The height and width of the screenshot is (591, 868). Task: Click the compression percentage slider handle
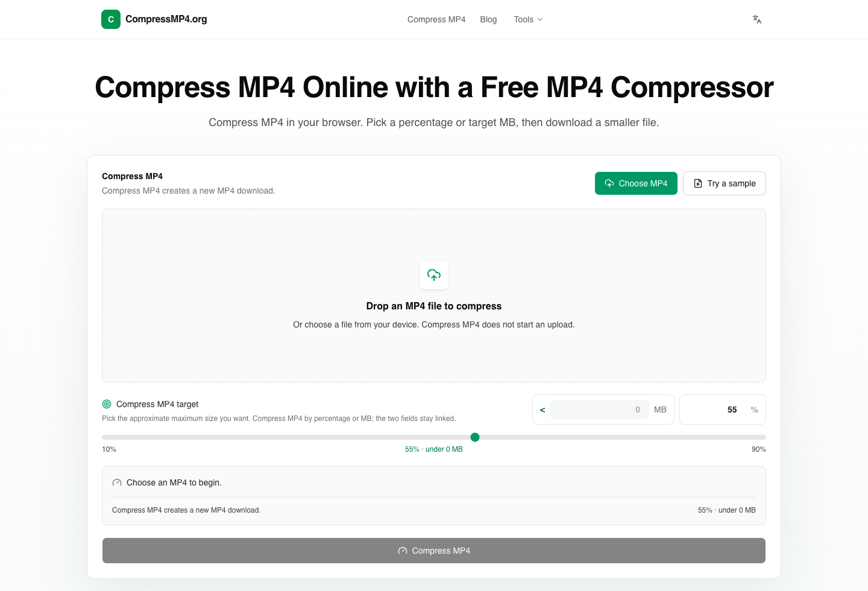[x=475, y=437]
